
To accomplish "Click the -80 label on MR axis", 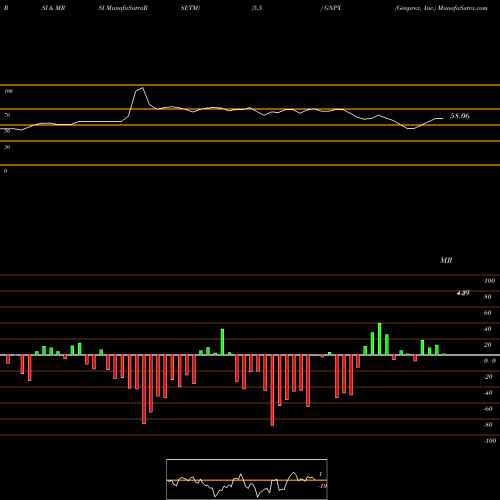I will (488, 425).
